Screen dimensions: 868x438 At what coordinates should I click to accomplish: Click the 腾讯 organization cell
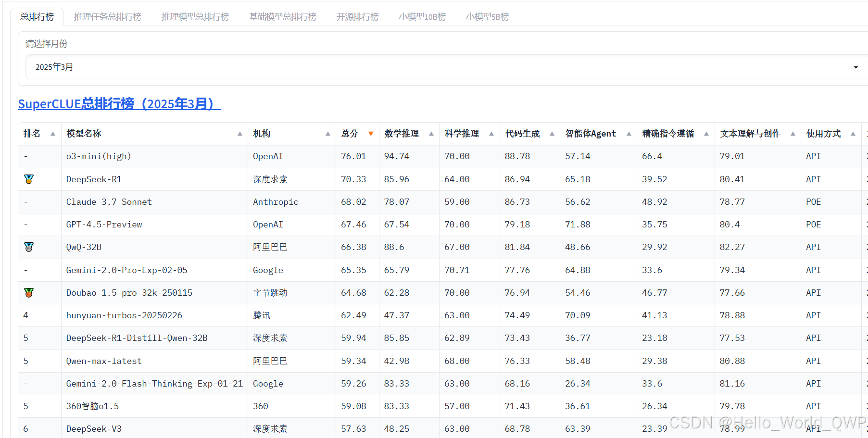(292, 315)
